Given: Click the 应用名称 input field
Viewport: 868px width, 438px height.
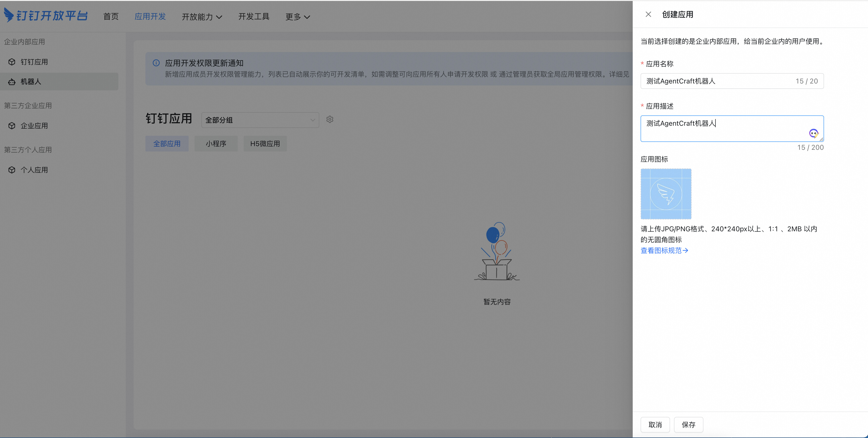Looking at the screenshot, I should (x=732, y=81).
